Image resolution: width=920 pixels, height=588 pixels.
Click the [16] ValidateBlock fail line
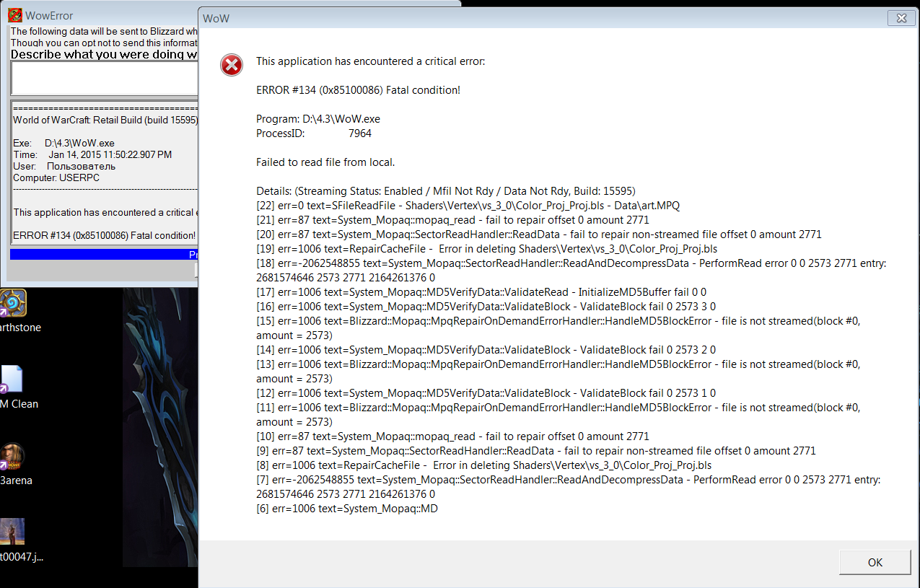click(x=486, y=307)
